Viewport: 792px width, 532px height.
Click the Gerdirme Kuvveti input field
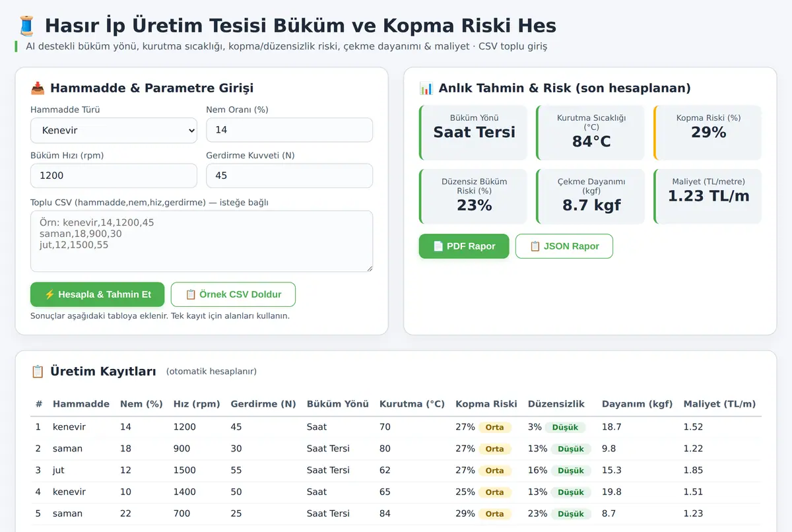(289, 176)
